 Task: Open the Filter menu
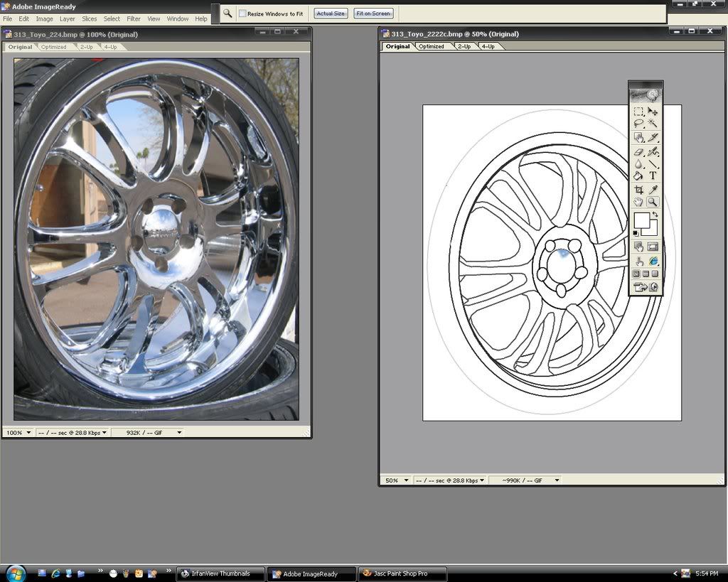[x=134, y=18]
